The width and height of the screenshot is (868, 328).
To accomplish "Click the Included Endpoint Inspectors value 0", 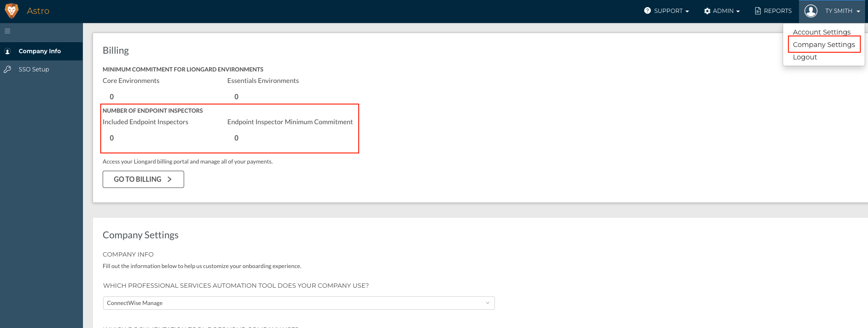I will (112, 138).
